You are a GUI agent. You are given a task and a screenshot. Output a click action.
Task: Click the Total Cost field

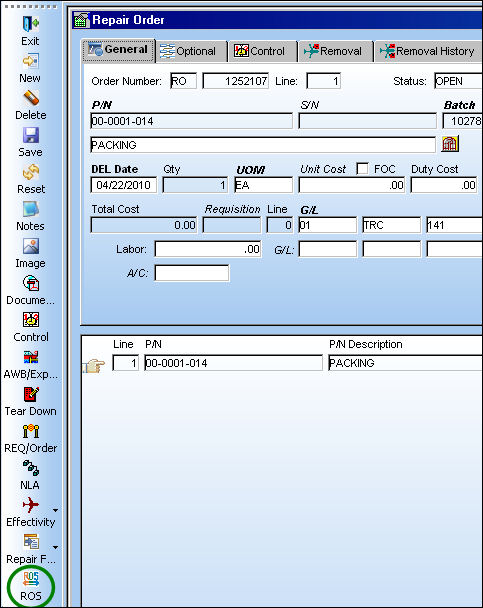(144, 225)
